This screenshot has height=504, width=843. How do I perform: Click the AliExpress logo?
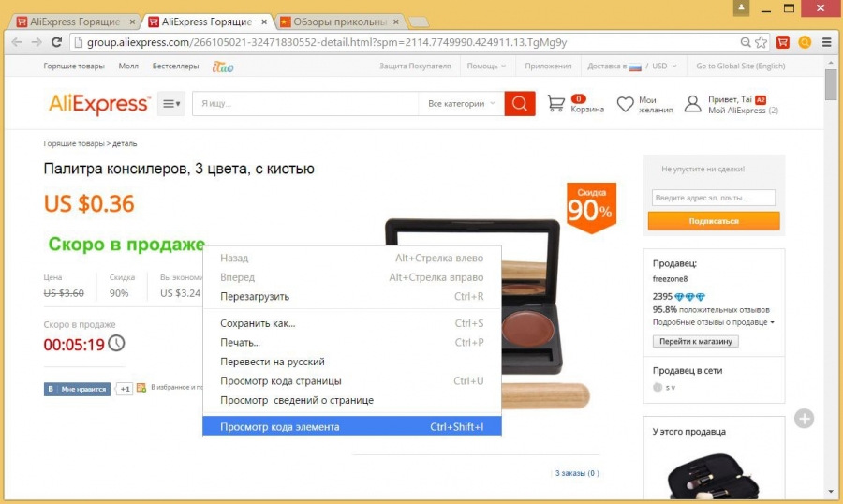click(99, 103)
